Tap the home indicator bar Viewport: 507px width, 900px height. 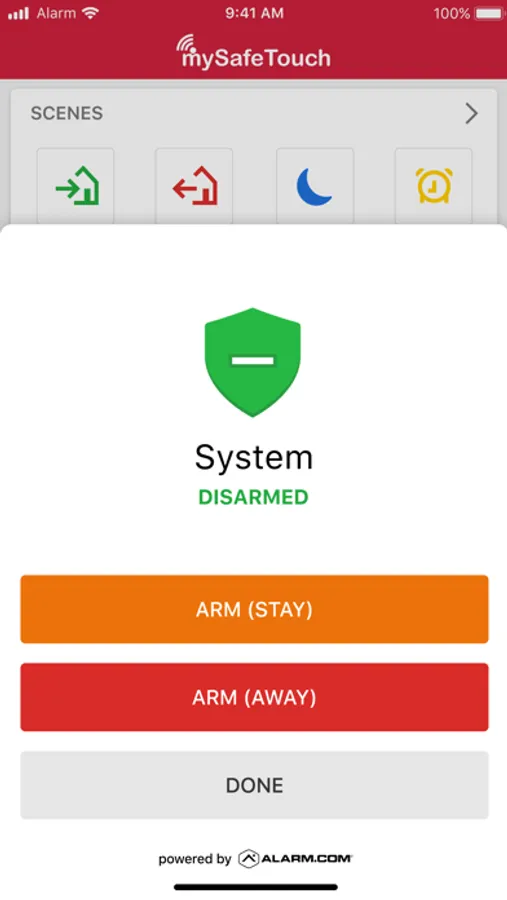[x=256, y=887]
